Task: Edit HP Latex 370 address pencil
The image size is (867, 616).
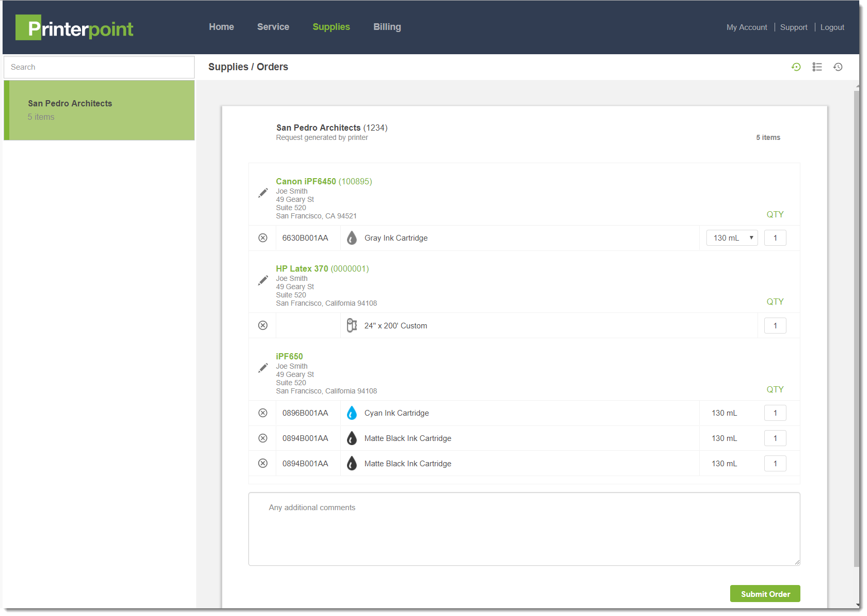Action: 263,280
